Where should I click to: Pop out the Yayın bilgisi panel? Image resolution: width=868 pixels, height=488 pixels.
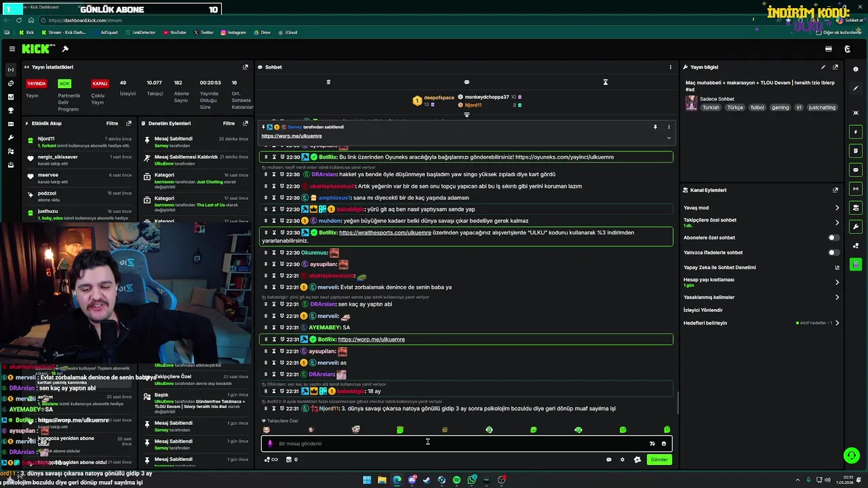tap(835, 67)
